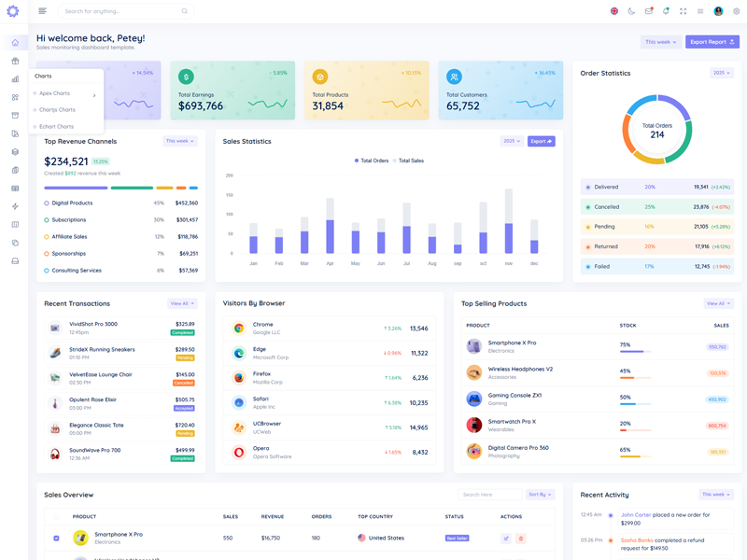The image size is (747, 560).
Task: Expand the Sort By dropdown
Action: (x=540, y=495)
